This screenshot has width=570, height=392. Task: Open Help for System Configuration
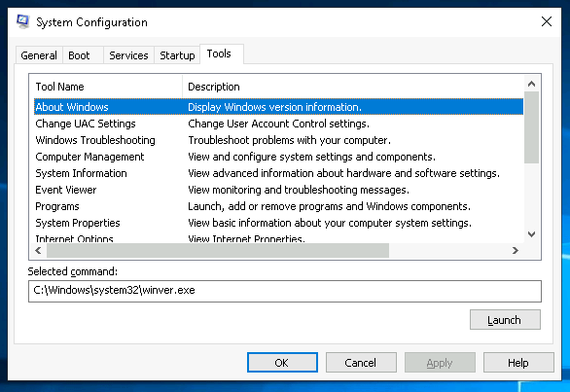(x=518, y=363)
